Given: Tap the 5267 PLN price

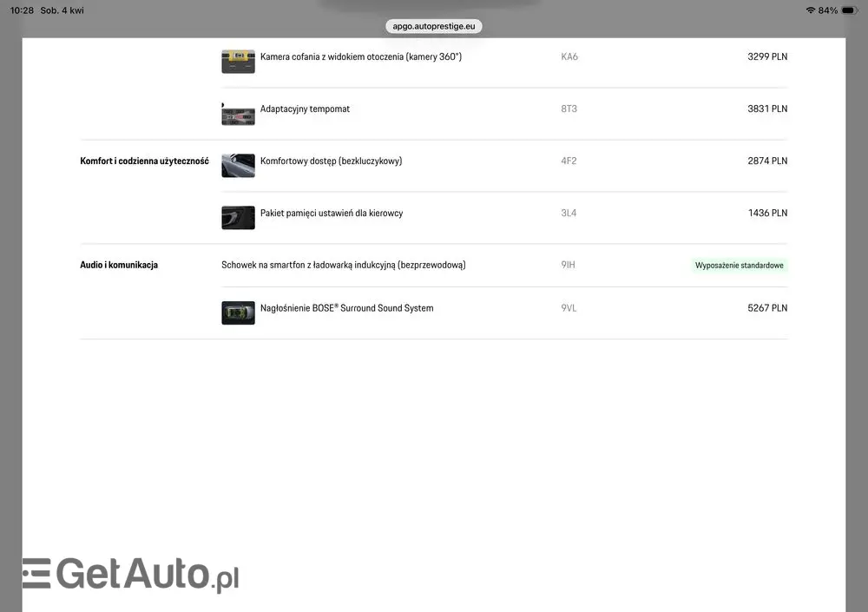Looking at the screenshot, I should coord(767,308).
